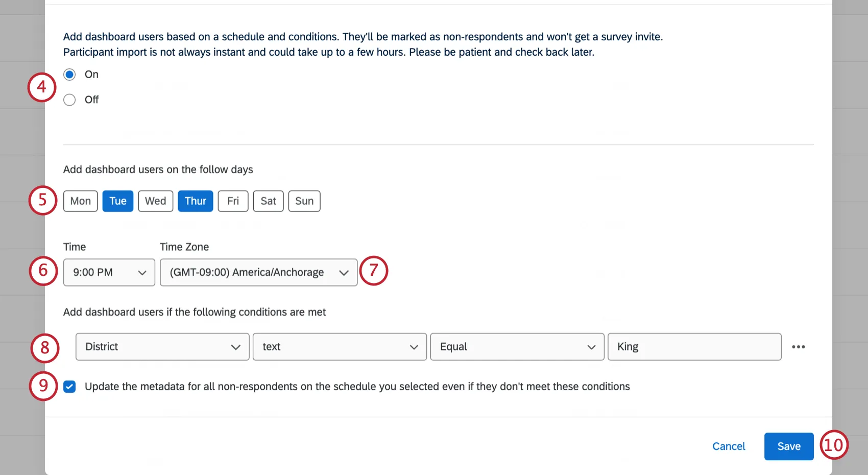This screenshot has width=868, height=475.
Task: Open the Equal operator dropdown
Action: (516, 347)
